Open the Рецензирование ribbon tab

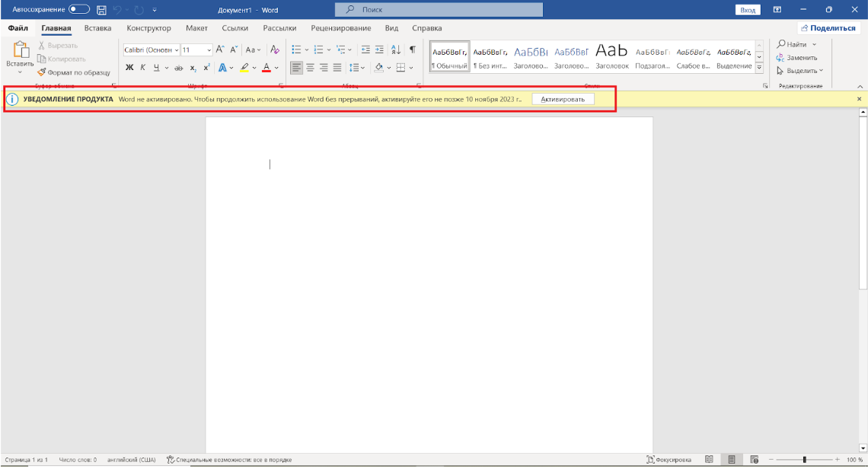340,28
